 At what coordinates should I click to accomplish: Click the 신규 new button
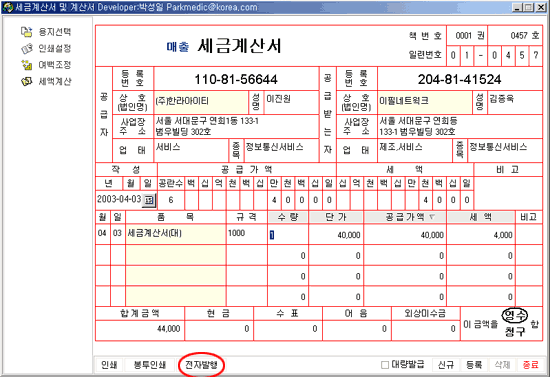(446, 365)
